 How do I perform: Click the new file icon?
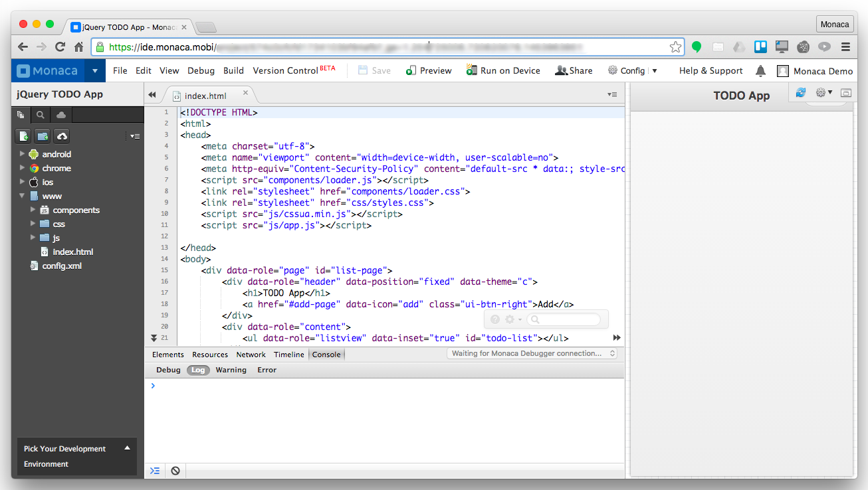(x=23, y=136)
